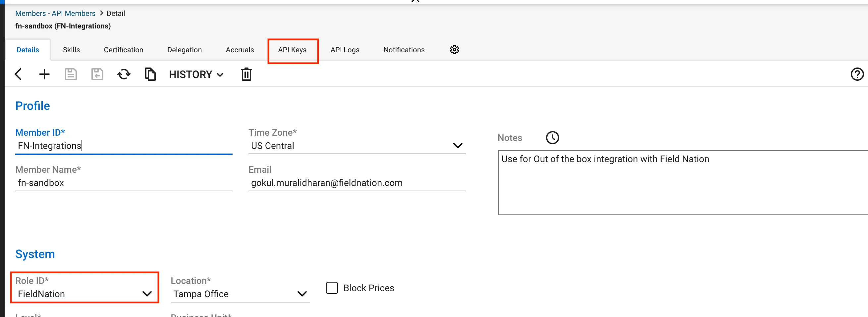Open help via question mark icon
The width and height of the screenshot is (868, 317).
(x=857, y=74)
